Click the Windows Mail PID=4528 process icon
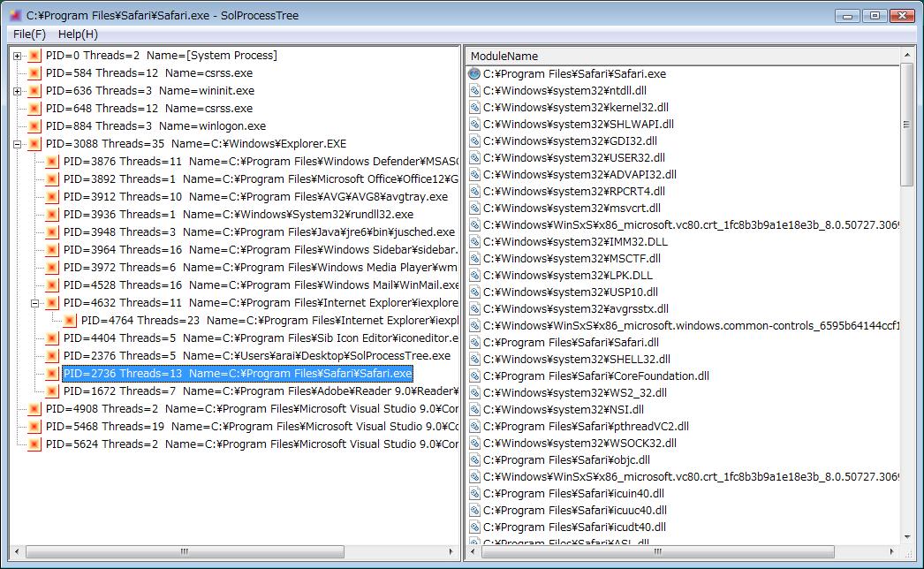Screen dimensions: 924x569 (x=52, y=285)
